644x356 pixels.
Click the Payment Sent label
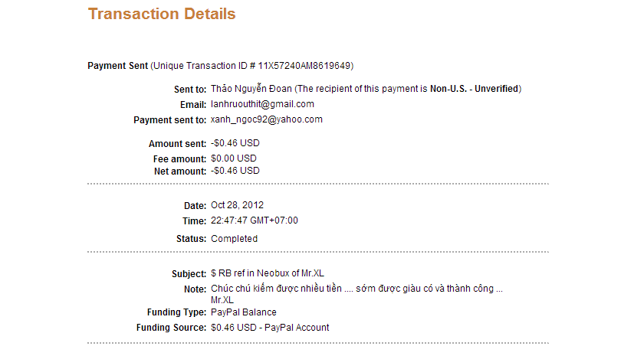tap(117, 65)
